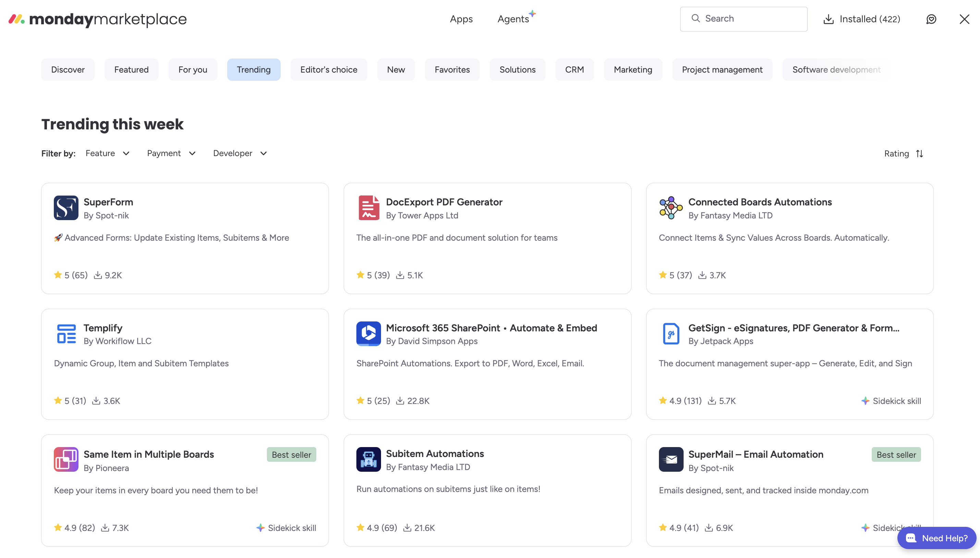Click the GetSign app icon
The image size is (980, 558).
[x=671, y=333]
